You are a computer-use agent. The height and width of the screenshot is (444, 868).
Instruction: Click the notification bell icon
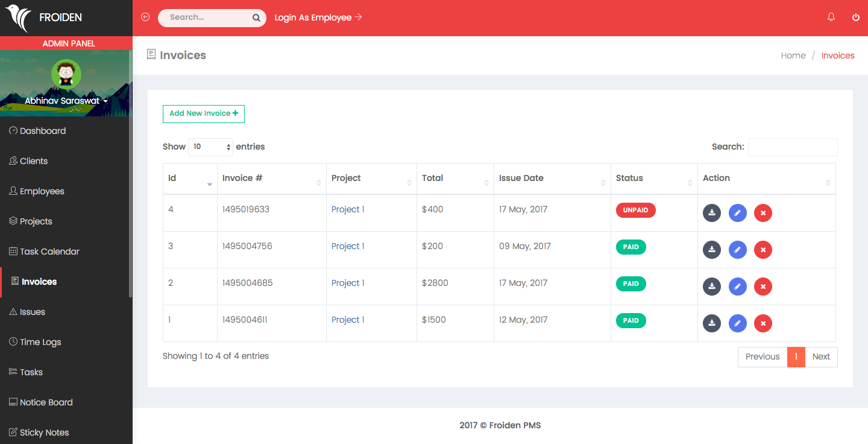coord(831,17)
